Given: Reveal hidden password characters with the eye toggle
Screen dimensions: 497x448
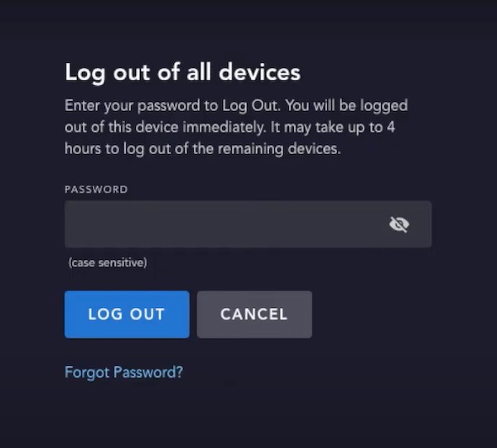Looking at the screenshot, I should coord(399,224).
